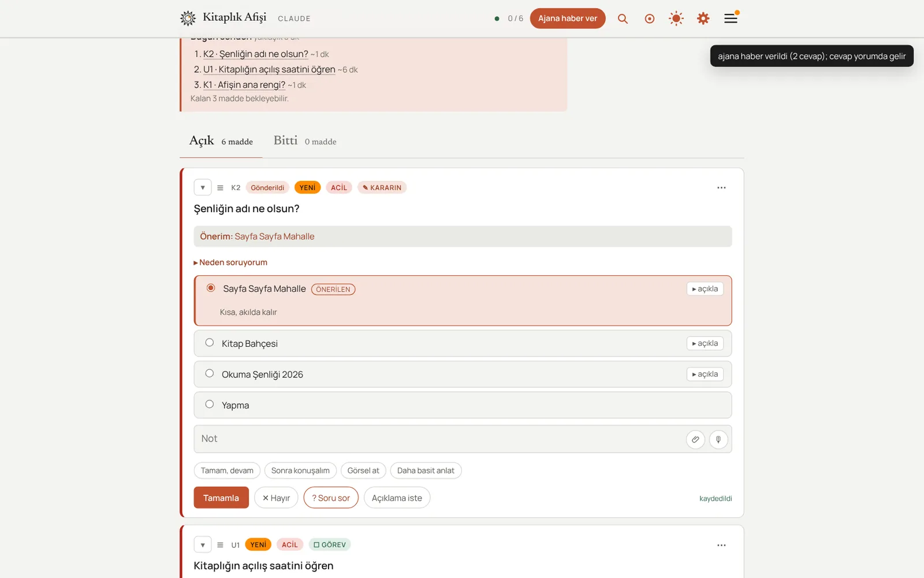Click the microphone icon in Not field

click(718, 439)
